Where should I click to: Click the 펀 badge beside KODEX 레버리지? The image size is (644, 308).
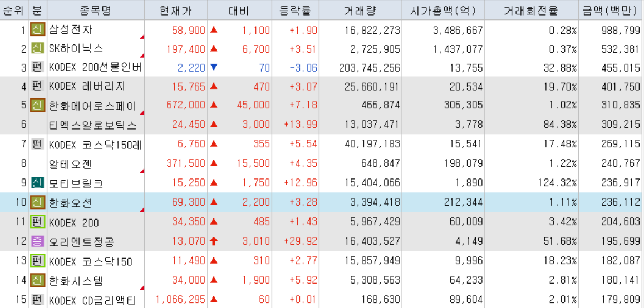(x=37, y=87)
